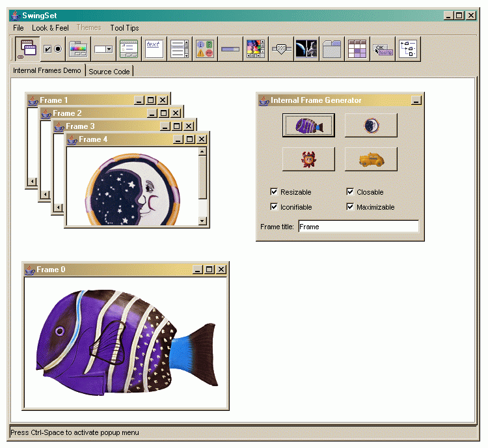The image size is (488, 448).
Task: Open the Tool Tips menu
Action: [124, 28]
